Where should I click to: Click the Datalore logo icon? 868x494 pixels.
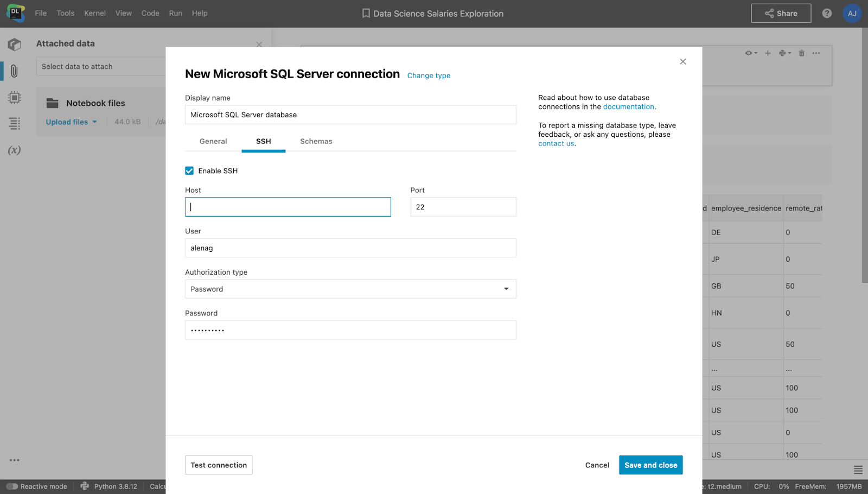coord(16,13)
